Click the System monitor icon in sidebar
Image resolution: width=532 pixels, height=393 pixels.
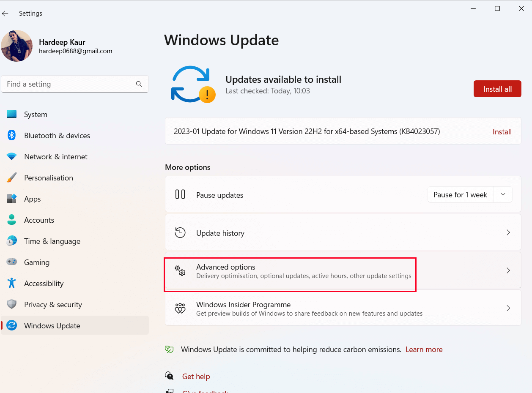tap(11, 114)
